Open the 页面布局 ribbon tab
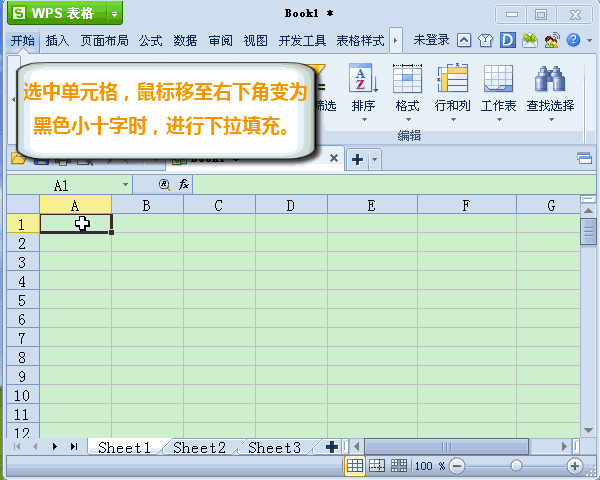The width and height of the screenshot is (600, 480). [104, 40]
